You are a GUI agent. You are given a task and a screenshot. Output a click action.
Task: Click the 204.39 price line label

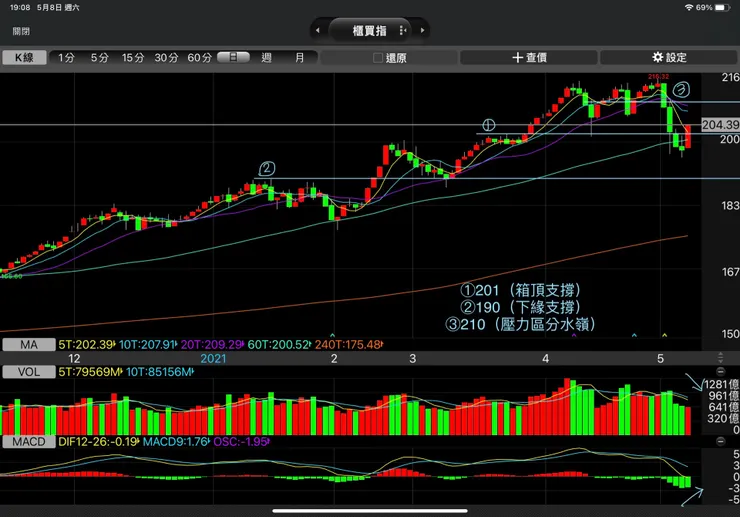point(720,125)
